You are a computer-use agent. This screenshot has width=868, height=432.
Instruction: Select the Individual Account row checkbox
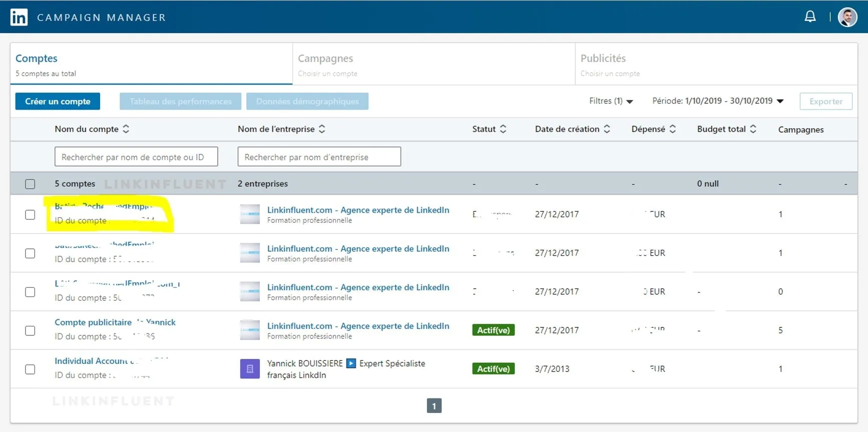pyautogui.click(x=30, y=369)
